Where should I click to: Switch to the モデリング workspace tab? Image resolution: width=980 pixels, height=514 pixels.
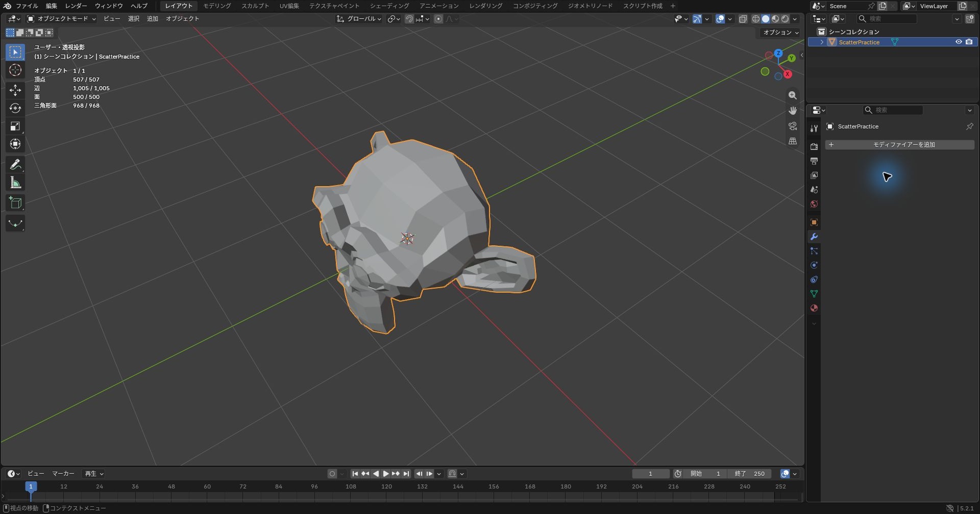[217, 6]
